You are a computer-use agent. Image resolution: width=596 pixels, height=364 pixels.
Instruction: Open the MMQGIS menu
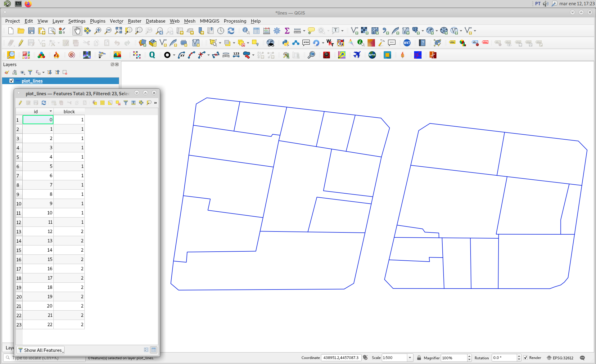tap(210, 21)
